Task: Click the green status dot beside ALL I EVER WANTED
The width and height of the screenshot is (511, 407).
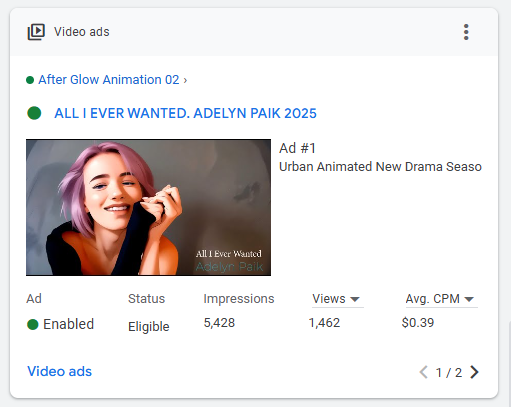Action: pos(34,113)
